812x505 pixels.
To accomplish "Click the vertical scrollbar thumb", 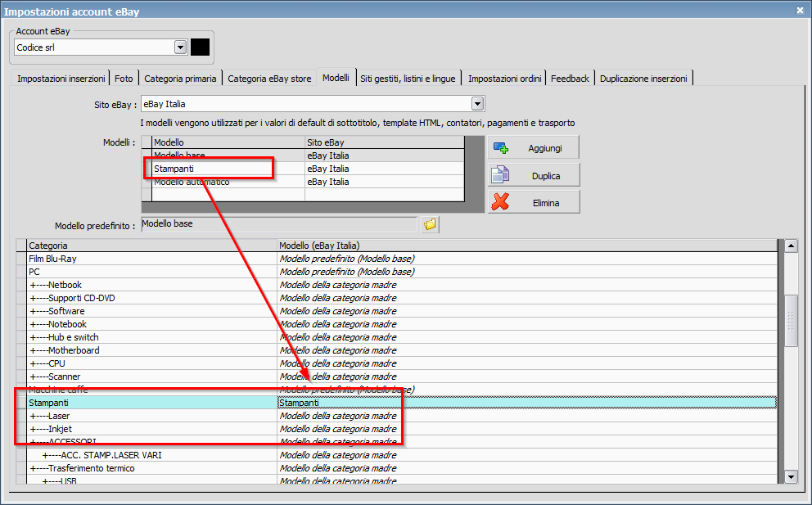I will pyautogui.click(x=791, y=321).
